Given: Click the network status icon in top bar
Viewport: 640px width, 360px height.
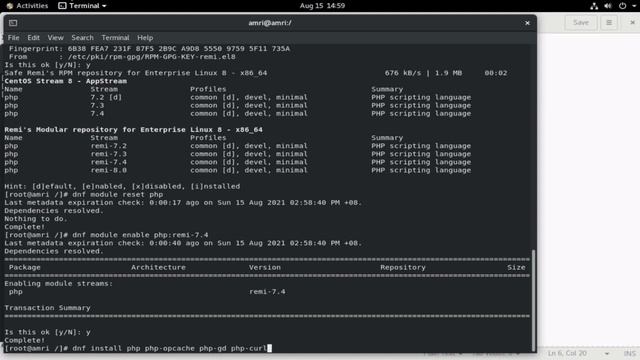Looking at the screenshot, I should 594,6.
